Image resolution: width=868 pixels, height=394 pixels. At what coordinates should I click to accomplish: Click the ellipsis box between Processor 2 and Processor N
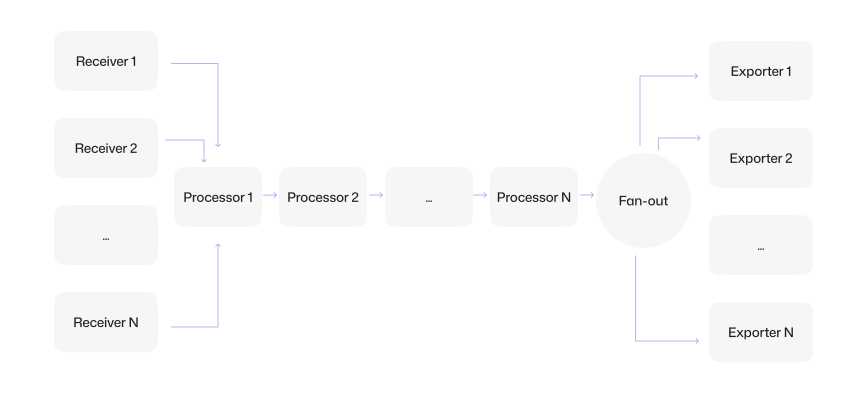point(429,197)
